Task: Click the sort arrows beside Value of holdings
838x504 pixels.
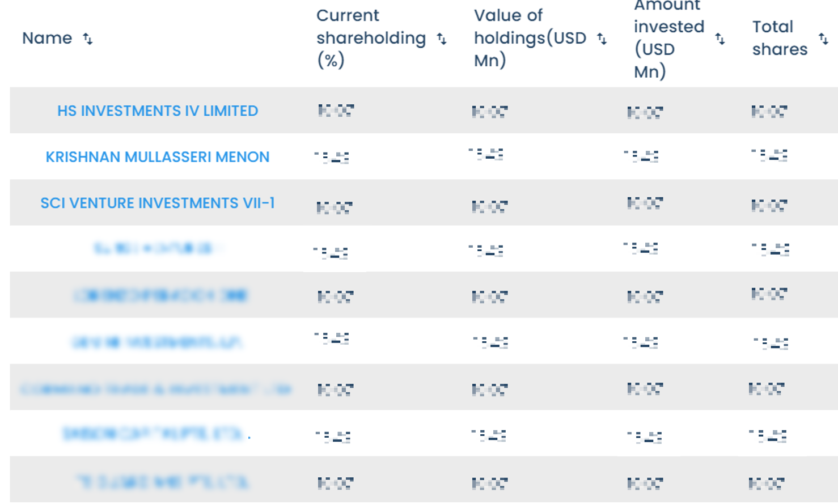Action: (602, 39)
